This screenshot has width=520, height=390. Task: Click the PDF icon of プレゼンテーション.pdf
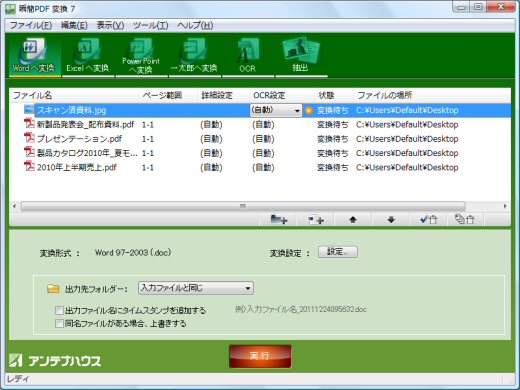29,138
